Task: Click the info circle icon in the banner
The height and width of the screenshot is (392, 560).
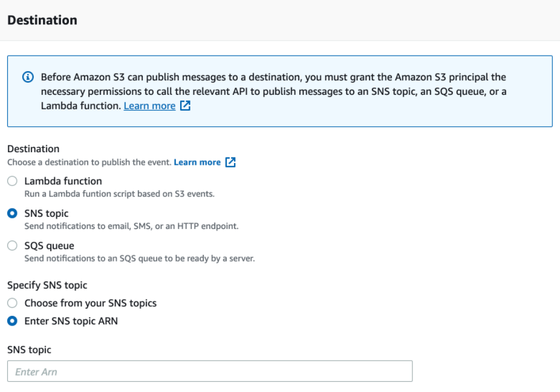Action: (x=28, y=77)
